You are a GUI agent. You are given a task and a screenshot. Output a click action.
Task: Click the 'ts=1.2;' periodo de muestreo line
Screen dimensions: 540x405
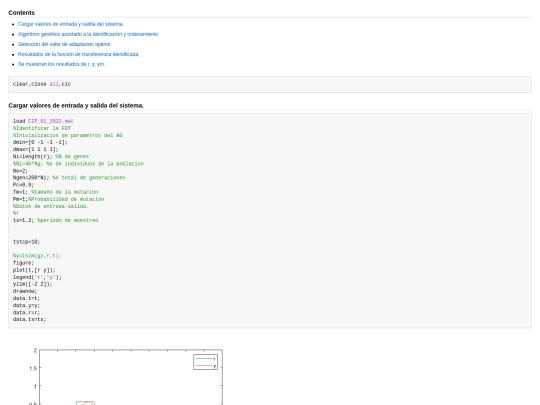[x=55, y=220]
